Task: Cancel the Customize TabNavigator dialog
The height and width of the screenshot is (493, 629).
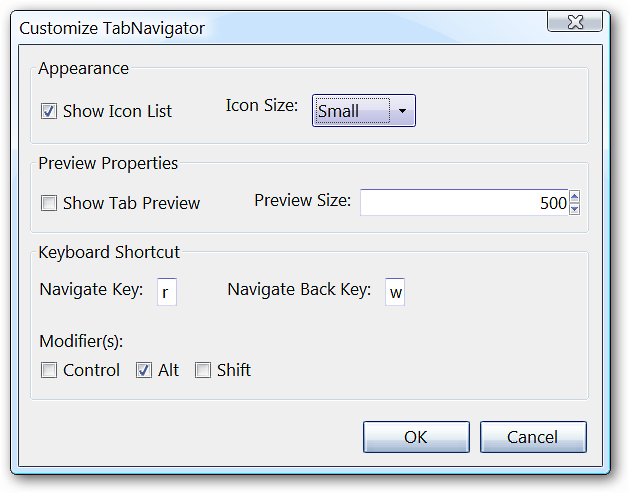Action: (532, 437)
